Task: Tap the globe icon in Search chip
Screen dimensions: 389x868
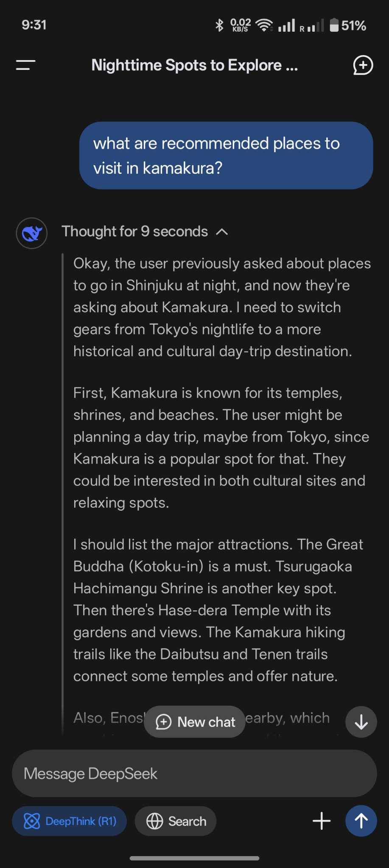Action: pyautogui.click(x=154, y=821)
